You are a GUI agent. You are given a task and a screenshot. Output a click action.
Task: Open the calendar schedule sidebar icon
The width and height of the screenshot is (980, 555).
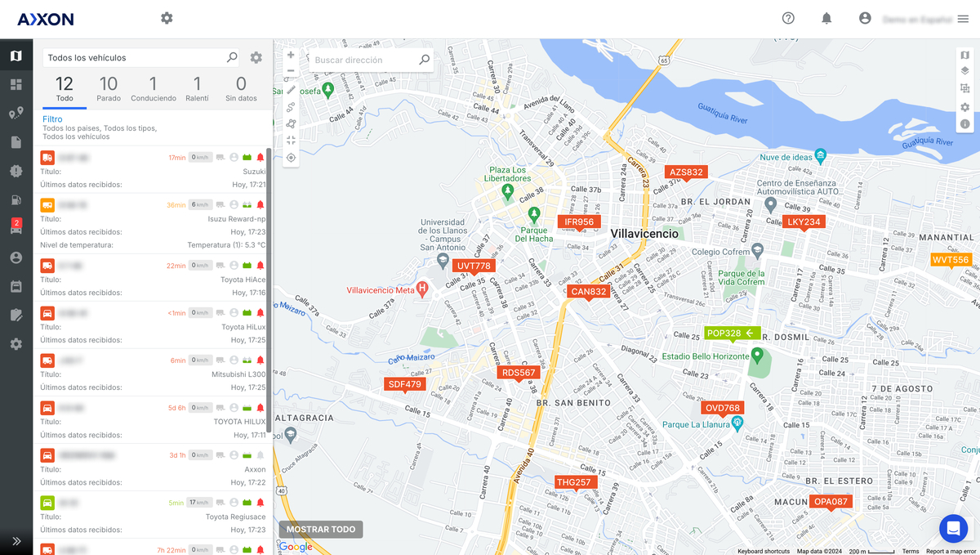16,286
